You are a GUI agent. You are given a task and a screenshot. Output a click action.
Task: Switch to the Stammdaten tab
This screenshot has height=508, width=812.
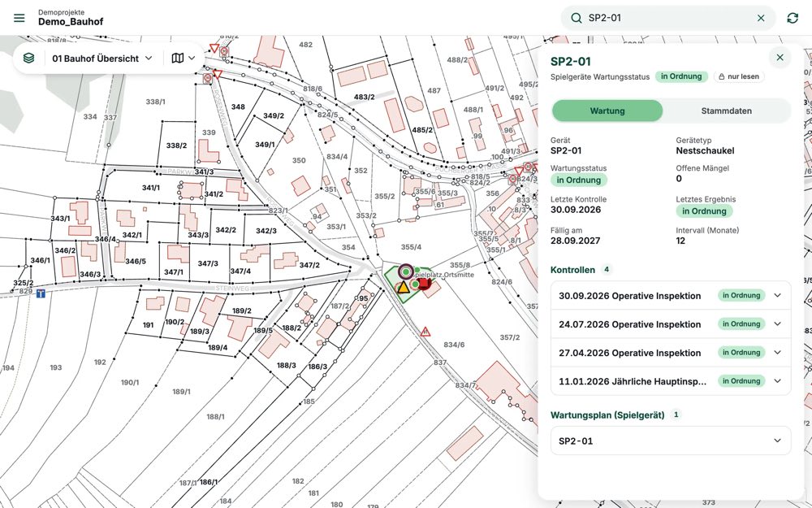point(726,111)
